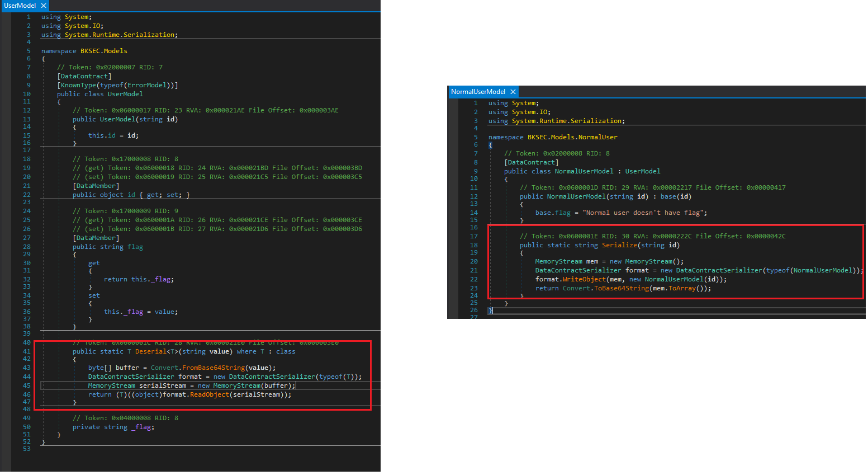Select the NormalUserModel tab

478,92
